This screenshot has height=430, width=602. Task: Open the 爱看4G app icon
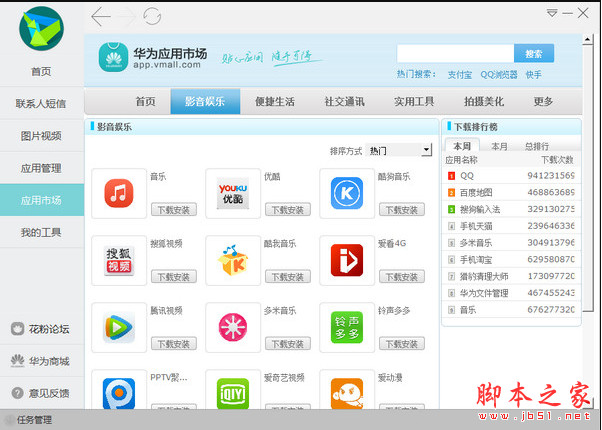[x=347, y=260]
